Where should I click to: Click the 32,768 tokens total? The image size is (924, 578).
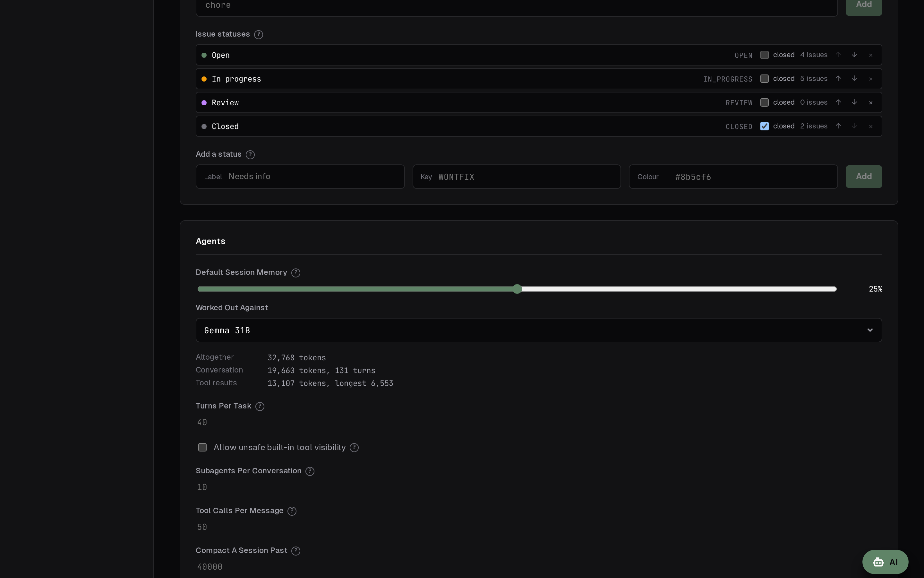point(297,357)
